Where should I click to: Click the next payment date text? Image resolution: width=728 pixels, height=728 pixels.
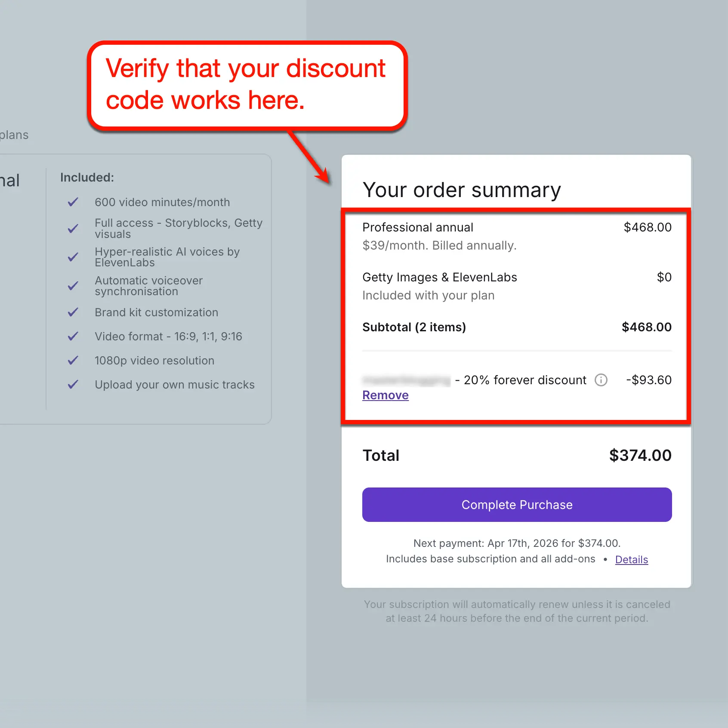516,543
